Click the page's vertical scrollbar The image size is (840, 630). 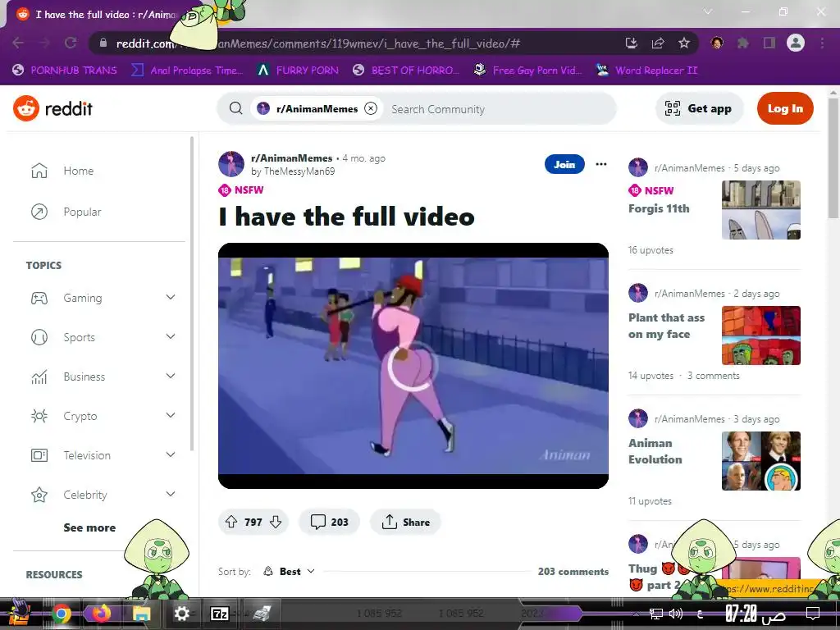point(833,158)
